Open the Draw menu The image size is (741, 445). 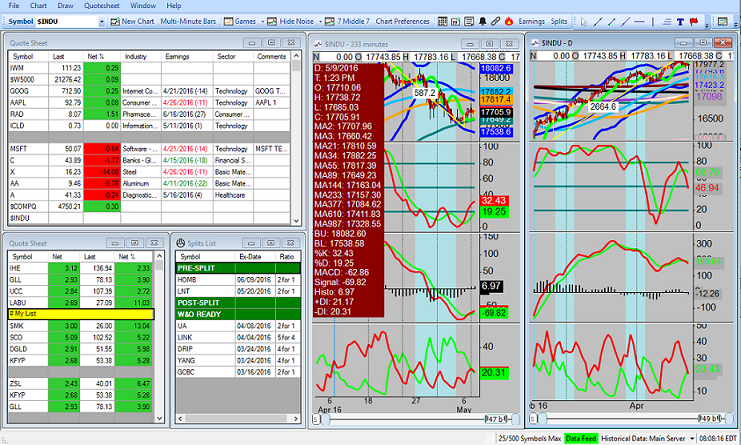66,6
